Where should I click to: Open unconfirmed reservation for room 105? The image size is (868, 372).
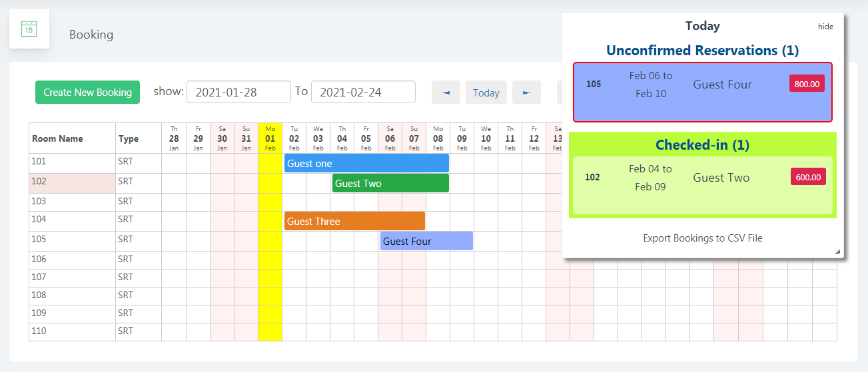(x=702, y=92)
